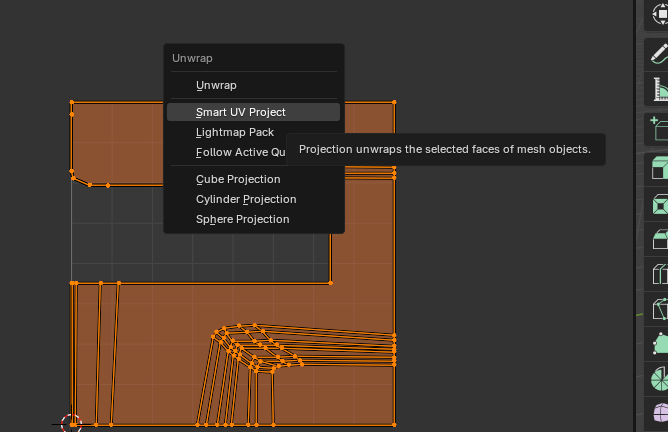668x432 pixels.
Task: Activate the Transform tool icon
Action: [x=659, y=14]
